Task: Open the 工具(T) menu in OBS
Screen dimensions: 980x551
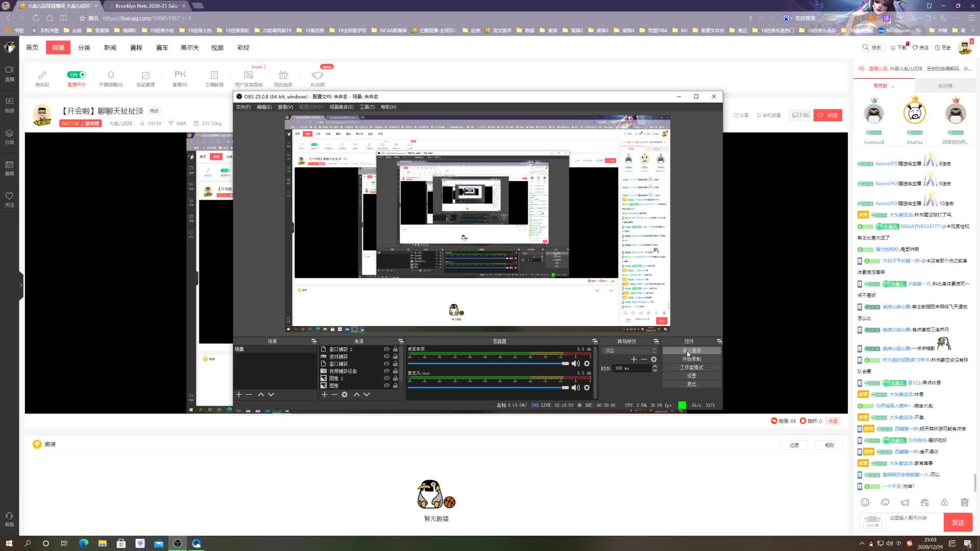Action: click(x=367, y=107)
